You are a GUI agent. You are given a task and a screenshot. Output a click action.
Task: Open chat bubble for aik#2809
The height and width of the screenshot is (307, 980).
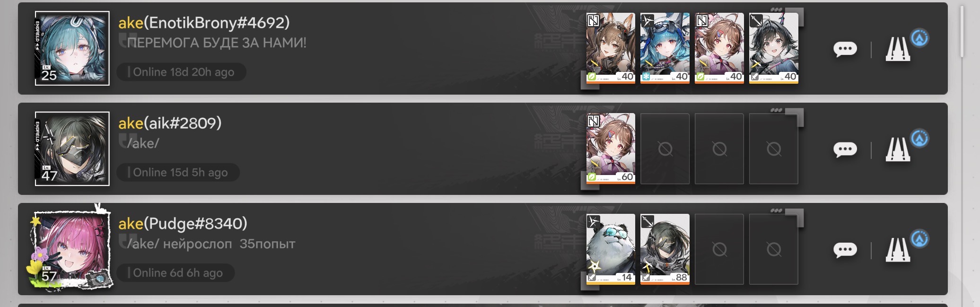[845, 149]
